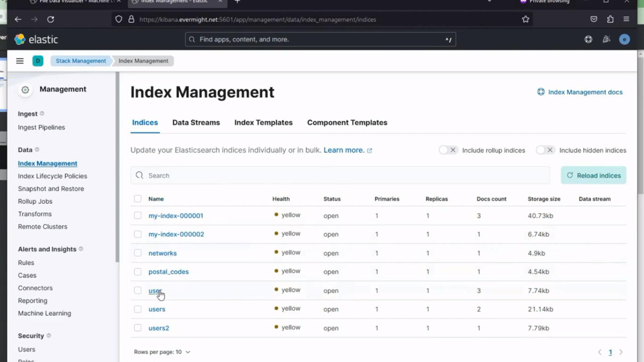Open Snapshot and Restore in sidebar
This screenshot has width=644, height=362.
[x=51, y=189]
